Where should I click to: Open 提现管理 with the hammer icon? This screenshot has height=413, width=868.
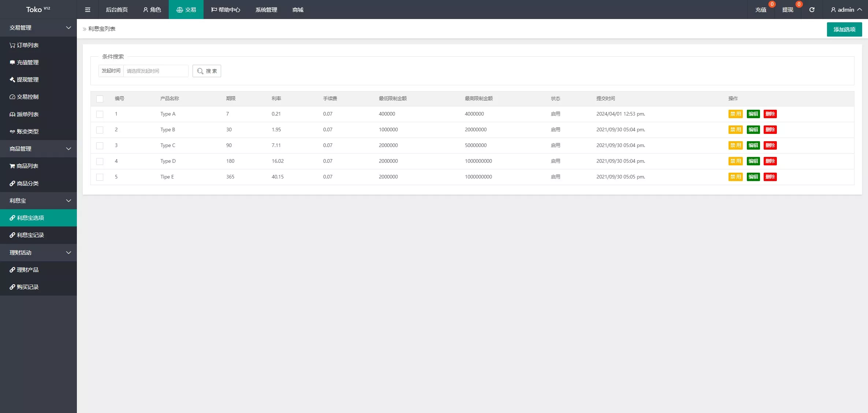(x=24, y=79)
